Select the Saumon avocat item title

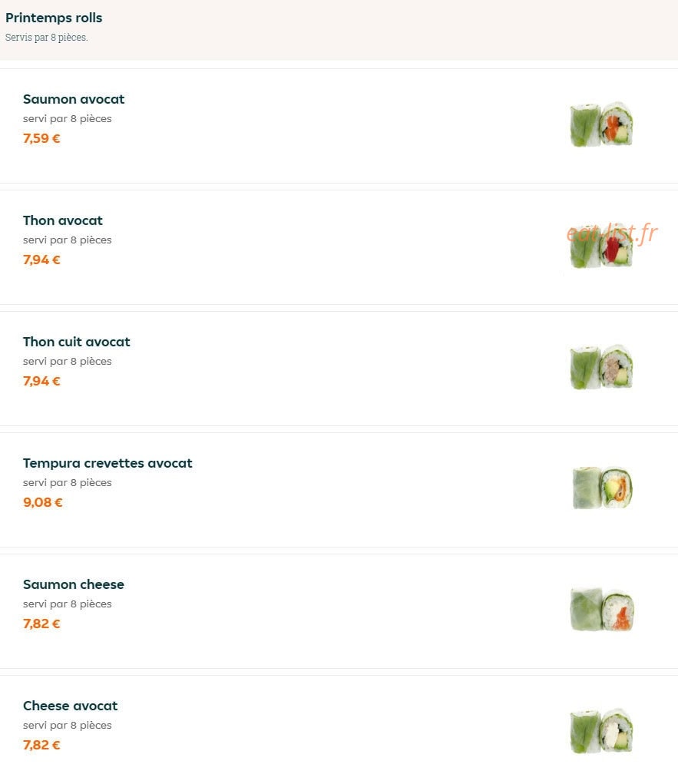[x=74, y=99]
